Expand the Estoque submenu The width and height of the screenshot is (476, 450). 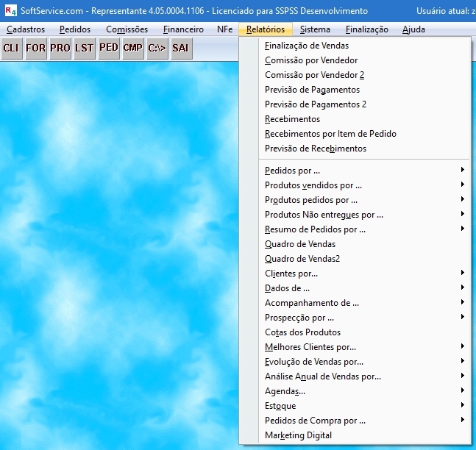coord(280,406)
